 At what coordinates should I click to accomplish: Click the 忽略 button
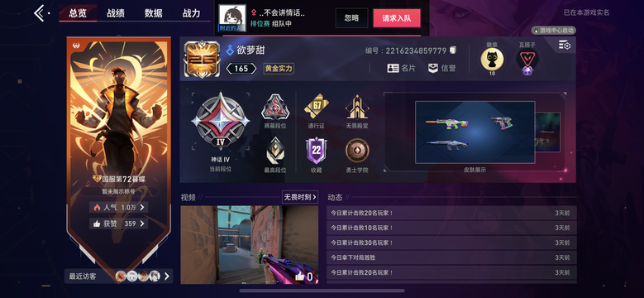pos(351,18)
